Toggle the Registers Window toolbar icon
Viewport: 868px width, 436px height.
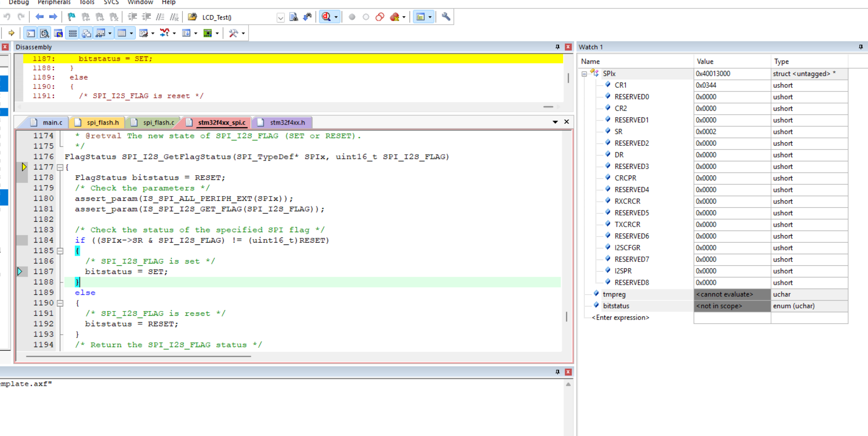(x=72, y=33)
